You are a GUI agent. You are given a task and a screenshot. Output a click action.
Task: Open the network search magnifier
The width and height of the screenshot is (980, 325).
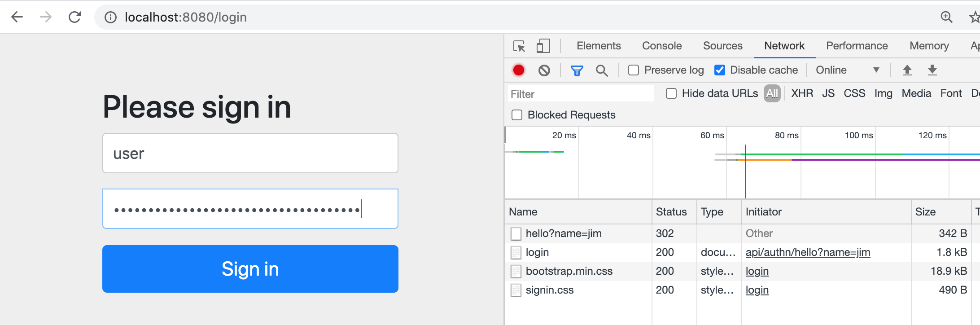click(602, 70)
